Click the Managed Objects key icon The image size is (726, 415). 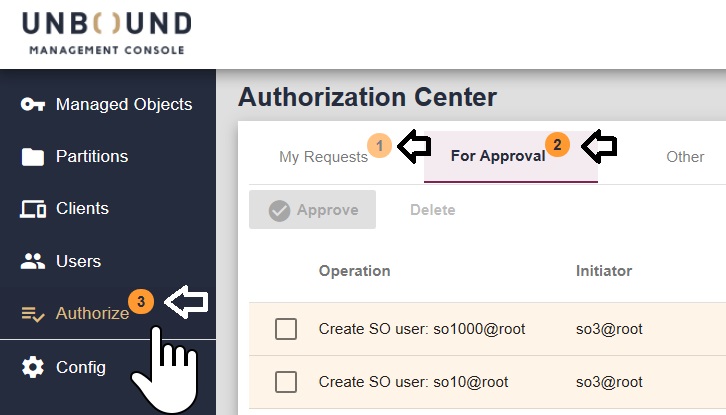click(33, 104)
